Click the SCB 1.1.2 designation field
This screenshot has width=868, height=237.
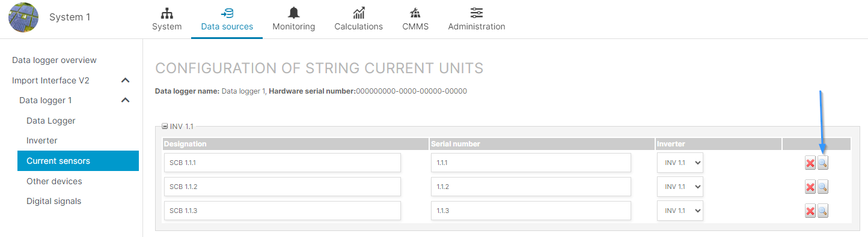(x=283, y=187)
